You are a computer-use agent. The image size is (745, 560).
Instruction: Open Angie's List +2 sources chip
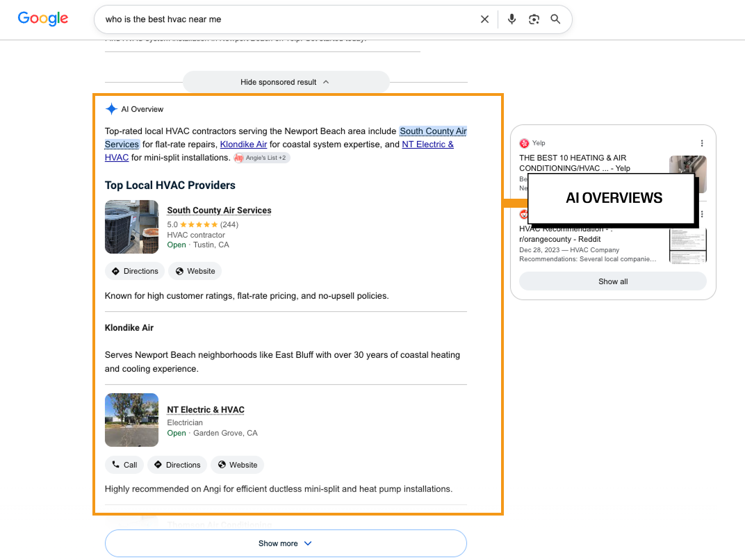tap(261, 158)
